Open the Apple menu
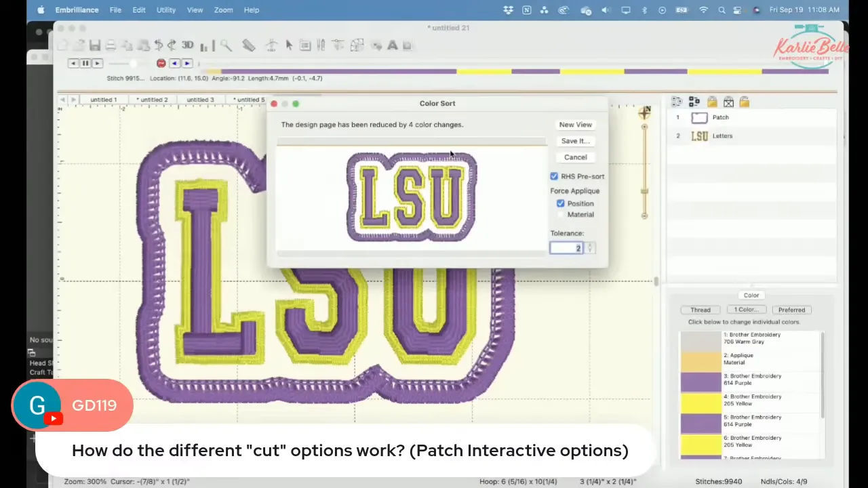This screenshot has height=488, width=868. tap(41, 9)
